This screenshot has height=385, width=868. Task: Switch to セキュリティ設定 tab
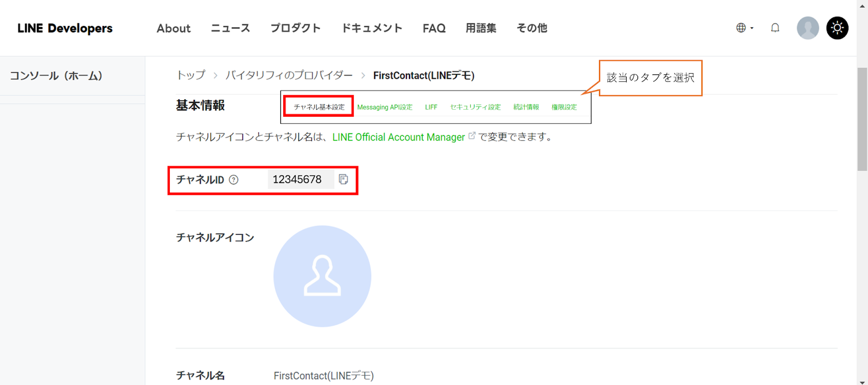(475, 107)
